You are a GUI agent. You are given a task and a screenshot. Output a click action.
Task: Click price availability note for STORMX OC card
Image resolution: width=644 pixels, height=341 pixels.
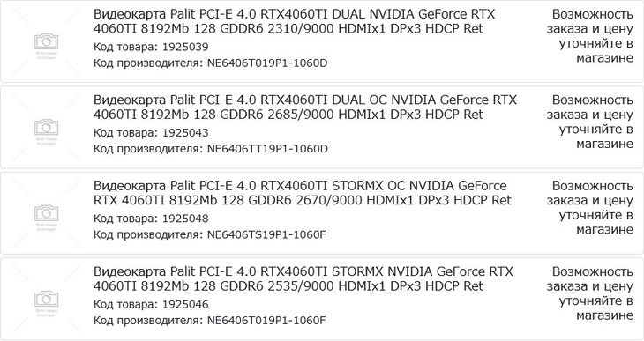point(590,208)
